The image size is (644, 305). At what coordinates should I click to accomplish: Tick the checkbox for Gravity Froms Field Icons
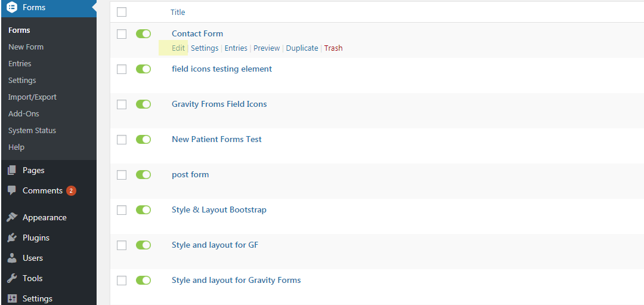point(122,104)
